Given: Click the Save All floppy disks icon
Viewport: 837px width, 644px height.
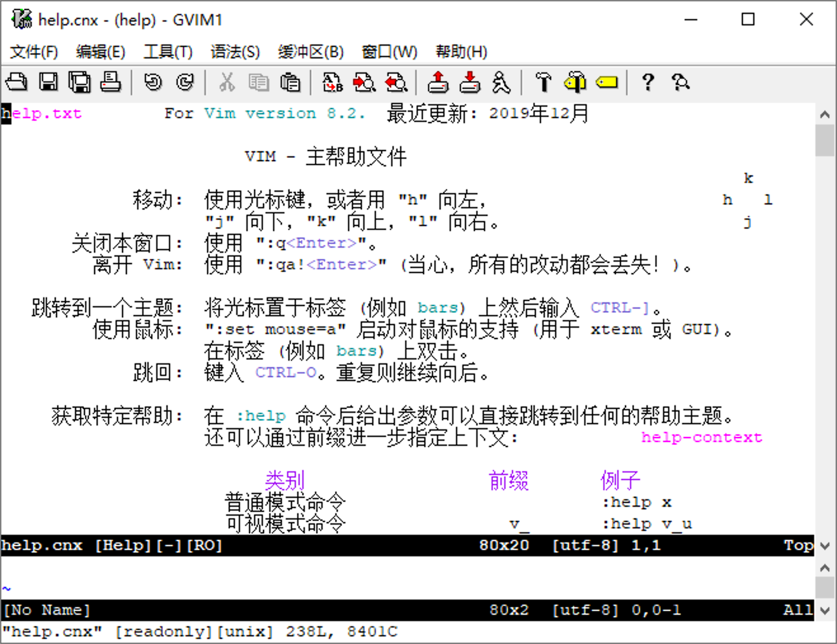Looking at the screenshot, I should [79, 83].
